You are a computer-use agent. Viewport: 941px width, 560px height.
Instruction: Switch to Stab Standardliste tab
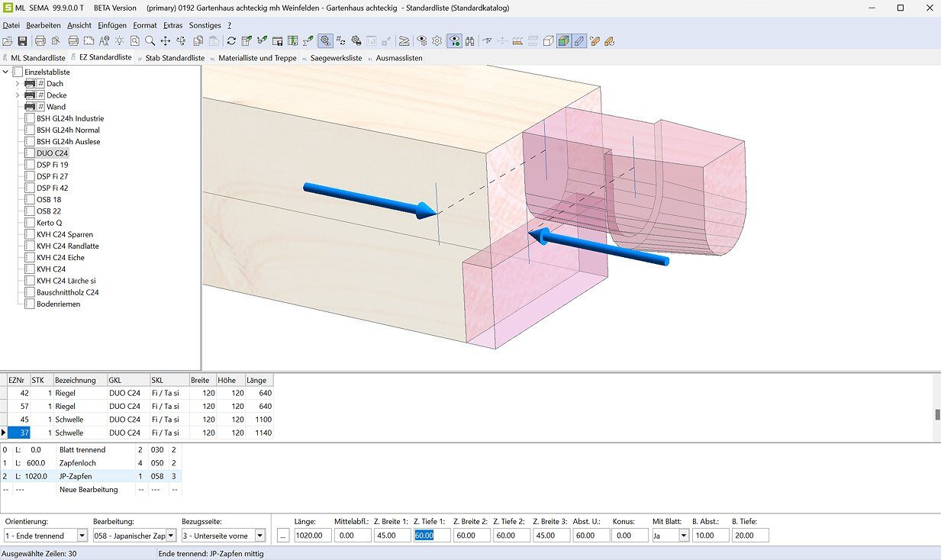pos(170,58)
